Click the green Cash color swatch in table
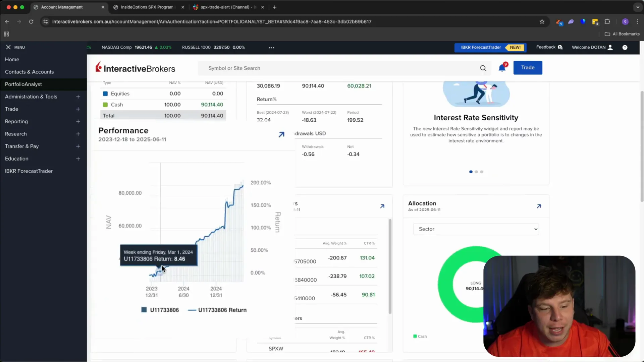The image size is (644, 362). (105, 105)
